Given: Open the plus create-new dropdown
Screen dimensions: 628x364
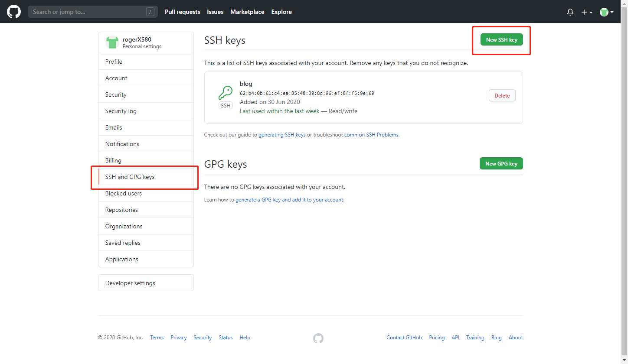Looking at the screenshot, I should click(587, 12).
